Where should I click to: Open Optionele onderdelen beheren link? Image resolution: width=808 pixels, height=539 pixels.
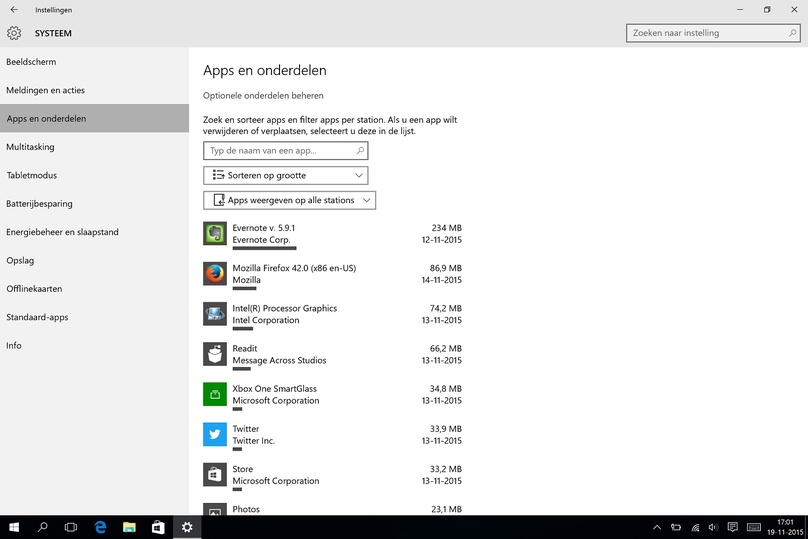coord(263,96)
